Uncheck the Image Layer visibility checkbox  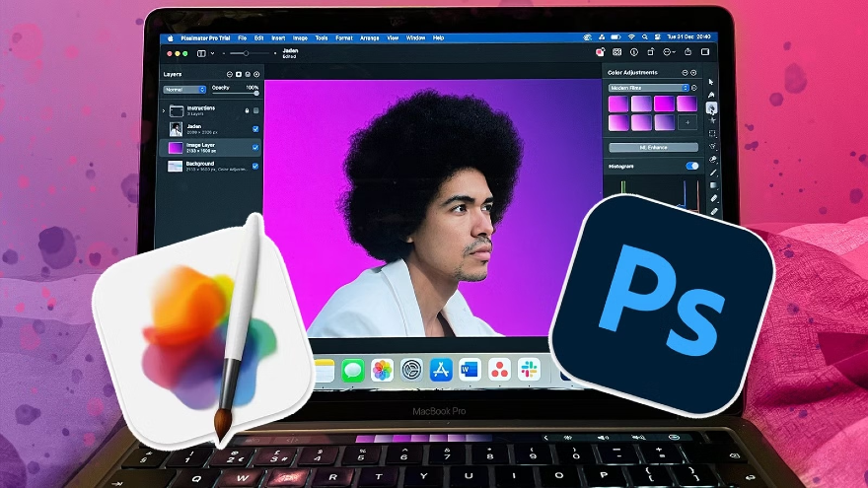point(255,147)
